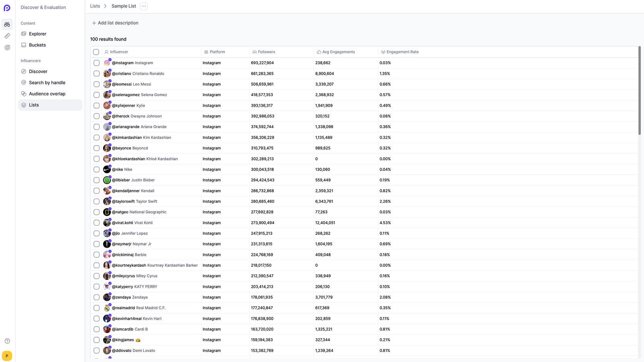
Task: Click the Lists breadcrumb link
Action: pos(95,6)
